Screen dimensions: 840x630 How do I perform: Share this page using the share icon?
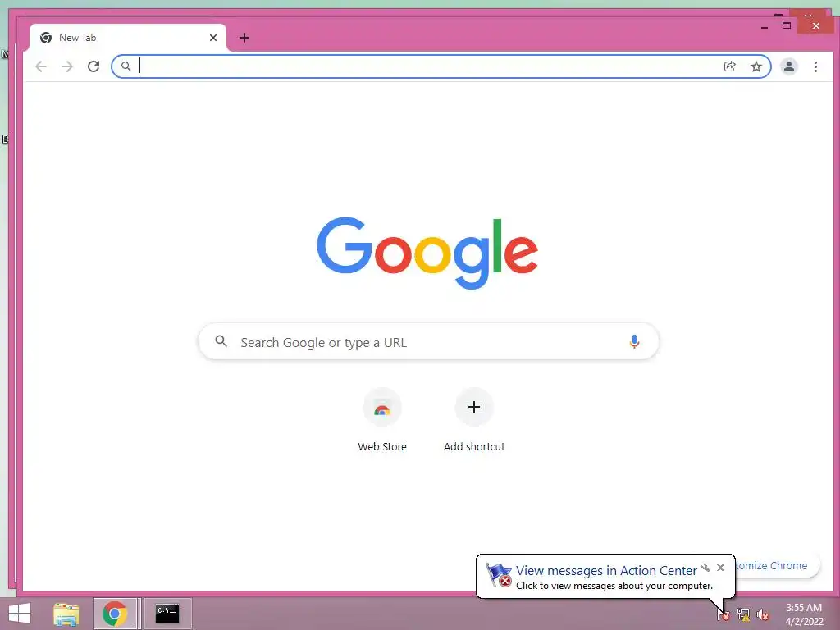click(729, 66)
